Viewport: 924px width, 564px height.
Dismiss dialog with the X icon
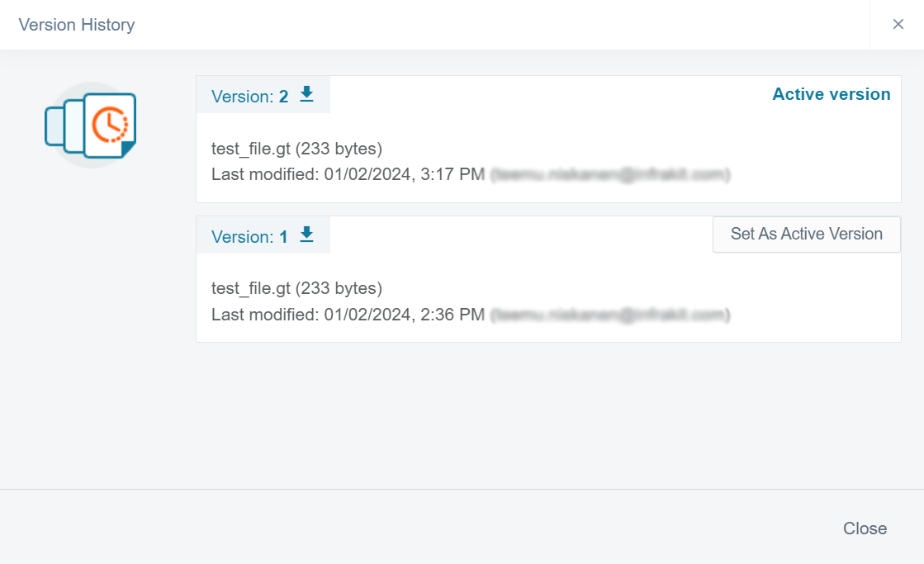[x=898, y=25]
